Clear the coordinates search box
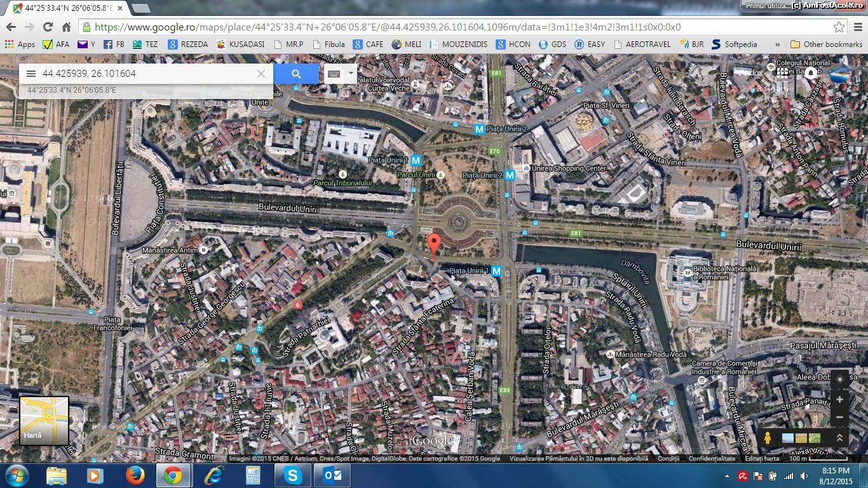 (x=261, y=74)
